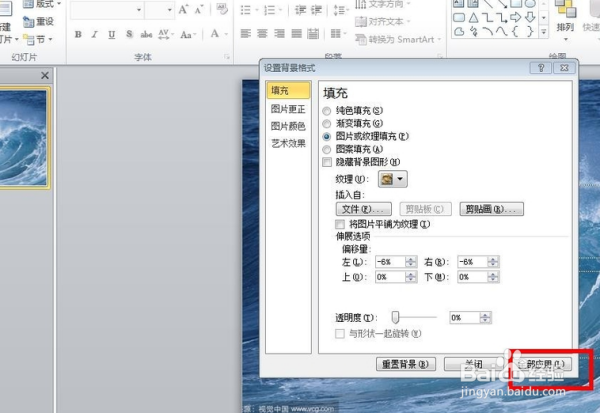600x413 pixels.
Task: Click the 透明度 percentage input field
Action: [x=464, y=317]
